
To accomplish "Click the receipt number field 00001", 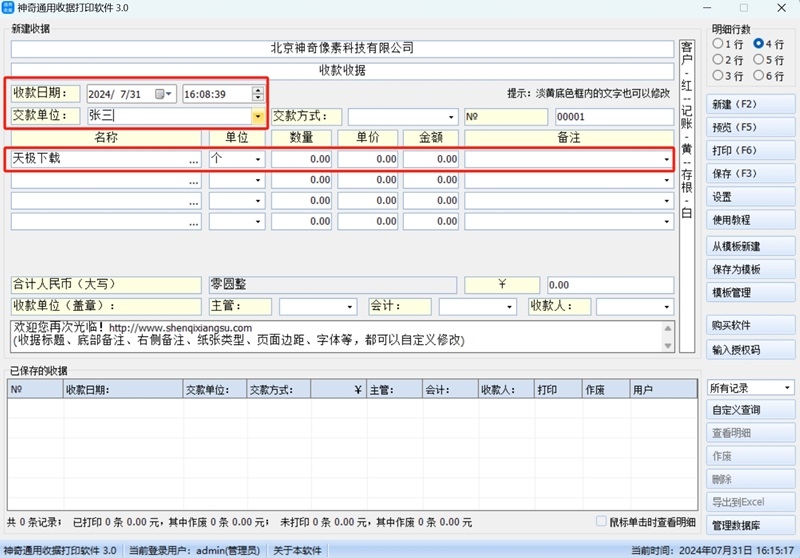I will point(614,117).
